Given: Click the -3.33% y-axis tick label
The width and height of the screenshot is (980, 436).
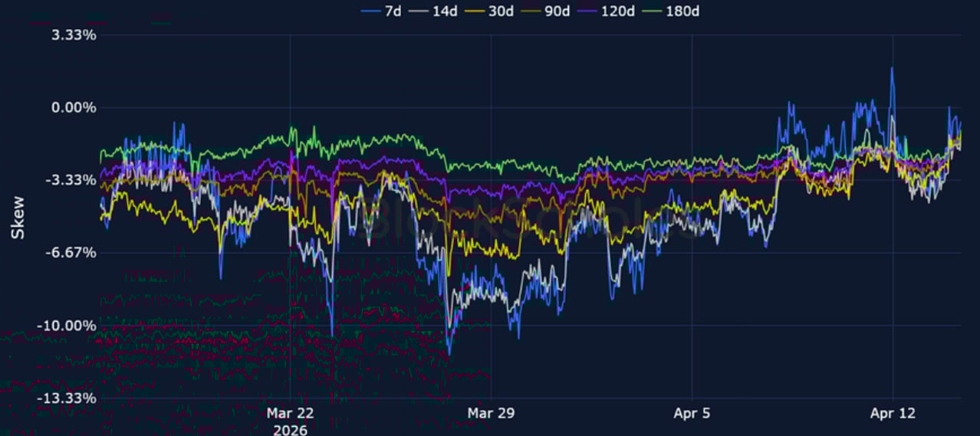Looking at the screenshot, I should pyautogui.click(x=73, y=180).
